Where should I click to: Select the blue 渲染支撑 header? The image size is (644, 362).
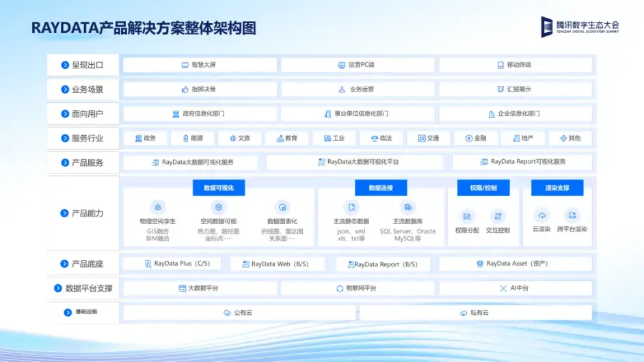(x=557, y=188)
